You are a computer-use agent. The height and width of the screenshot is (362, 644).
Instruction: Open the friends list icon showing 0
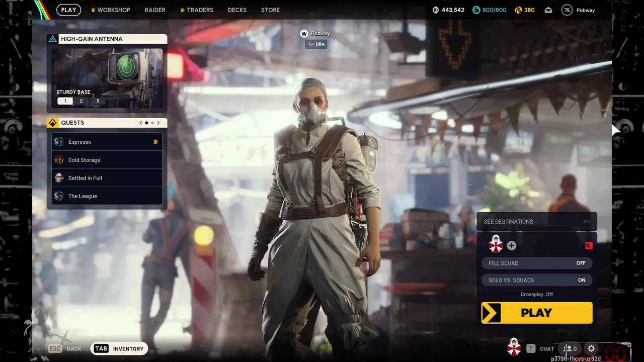click(x=570, y=348)
